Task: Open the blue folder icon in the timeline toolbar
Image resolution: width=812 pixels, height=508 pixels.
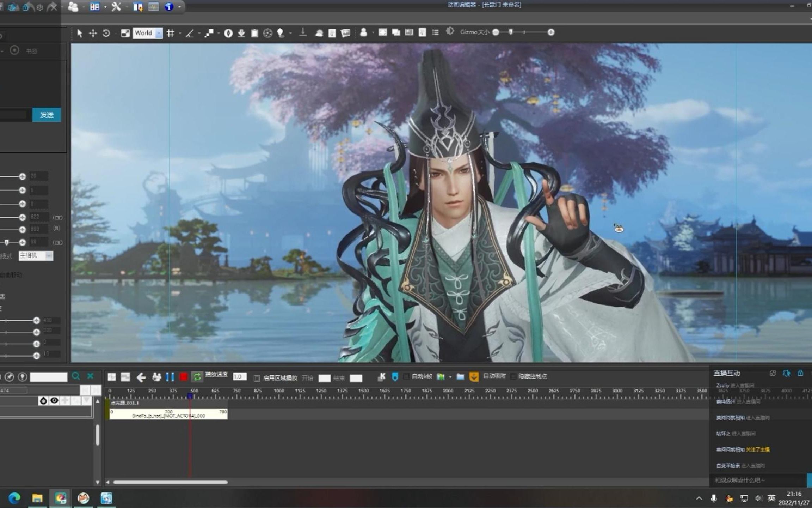Action: [460, 377]
